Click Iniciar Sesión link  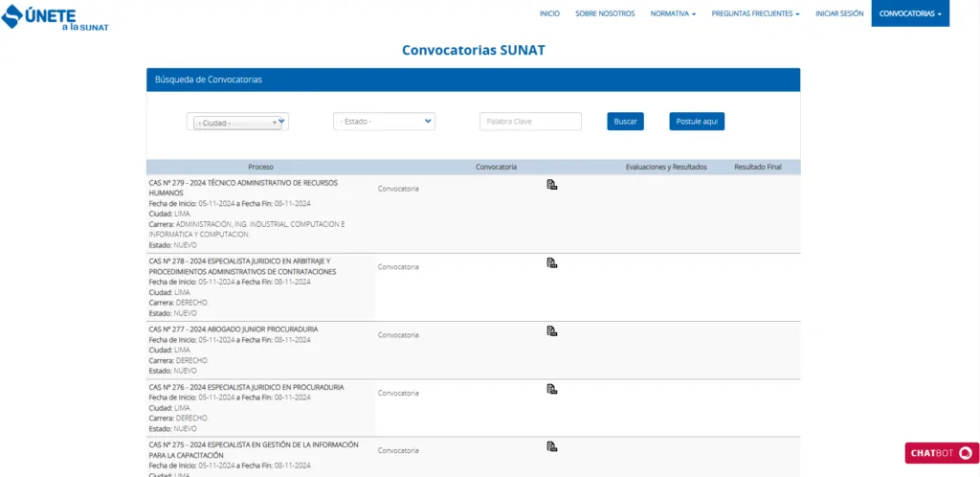(839, 13)
